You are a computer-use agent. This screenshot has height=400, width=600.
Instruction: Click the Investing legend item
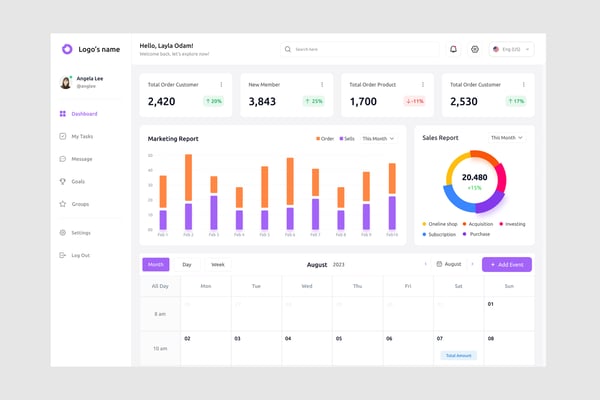coord(512,224)
